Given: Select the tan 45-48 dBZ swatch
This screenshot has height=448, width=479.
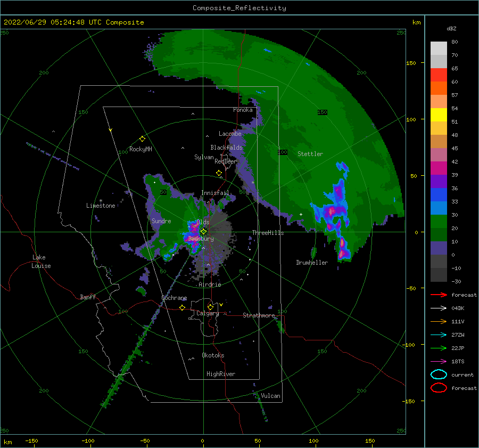Looking at the screenshot, I should pos(439,142).
